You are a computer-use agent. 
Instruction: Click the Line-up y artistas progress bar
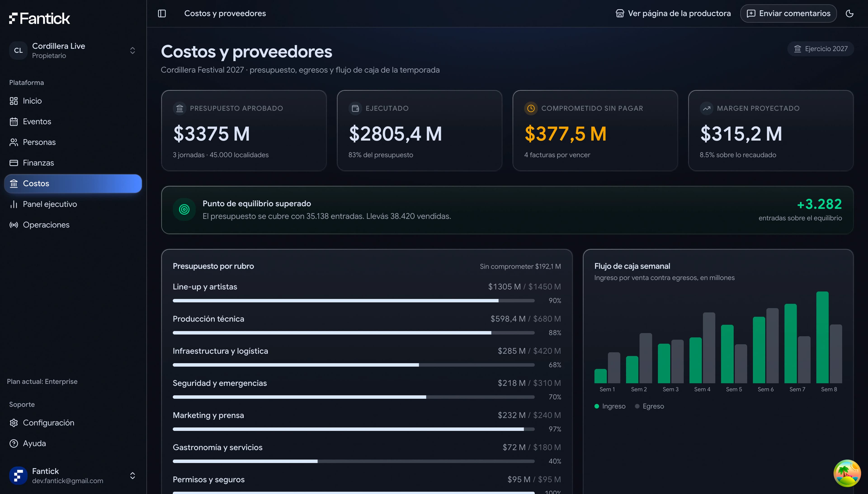coord(354,301)
